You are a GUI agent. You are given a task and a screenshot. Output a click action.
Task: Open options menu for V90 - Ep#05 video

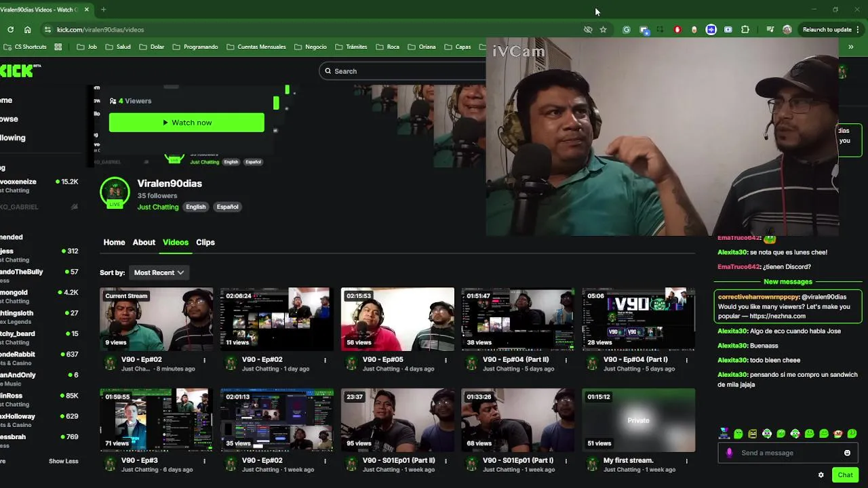click(446, 360)
